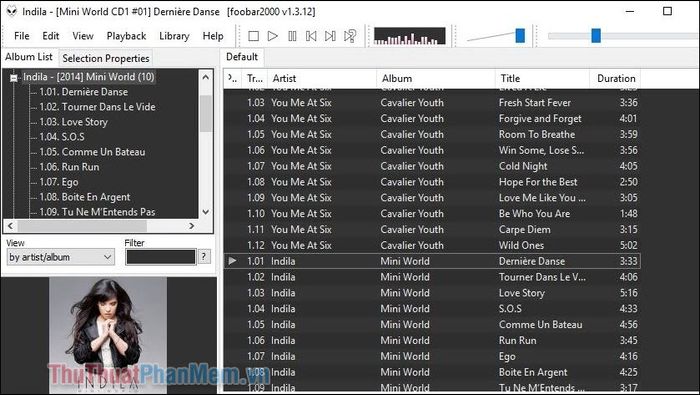
Task: Select the Indila - [2014] Mini World album
Action: pyautogui.click(x=88, y=77)
